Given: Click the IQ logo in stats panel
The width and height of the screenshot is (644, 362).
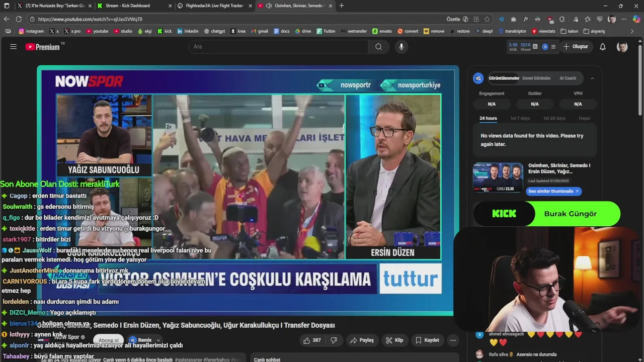Looking at the screenshot, I should (x=478, y=78).
